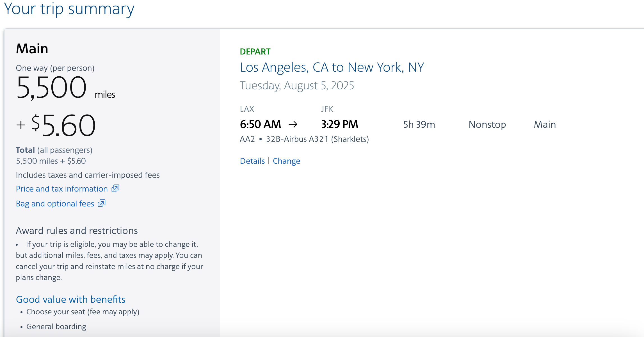Screen dimensions: 644x337
Task: Click Los Angeles, CA to New York, NY title
Action: (332, 67)
